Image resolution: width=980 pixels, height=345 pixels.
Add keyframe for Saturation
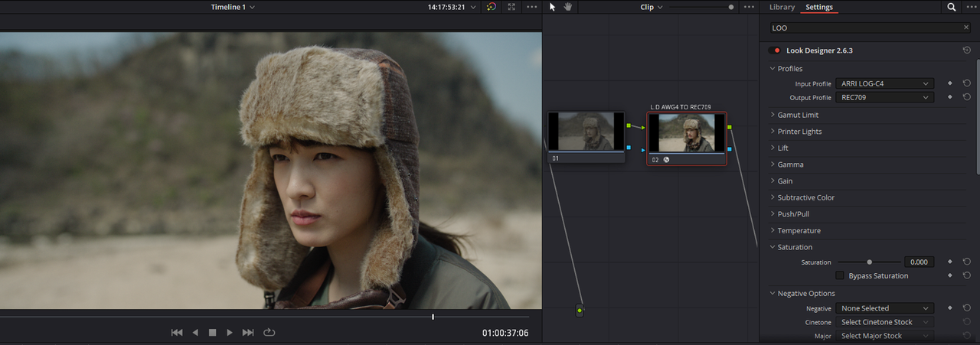(x=950, y=262)
